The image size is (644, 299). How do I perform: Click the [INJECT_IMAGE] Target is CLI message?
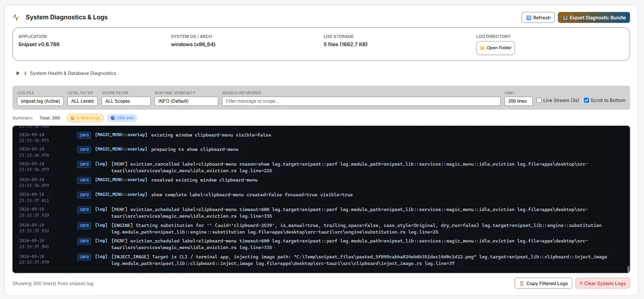click(359, 260)
